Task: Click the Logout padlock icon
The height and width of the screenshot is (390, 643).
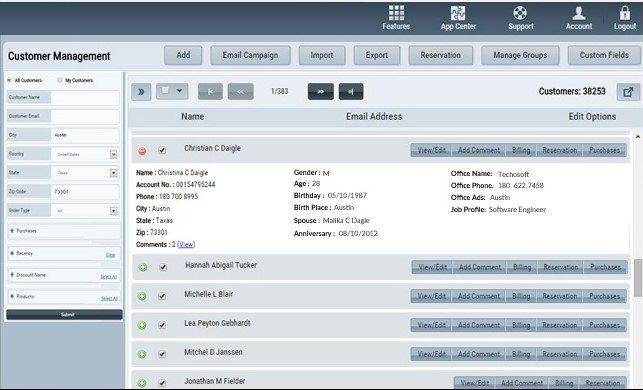Action: 625,13
